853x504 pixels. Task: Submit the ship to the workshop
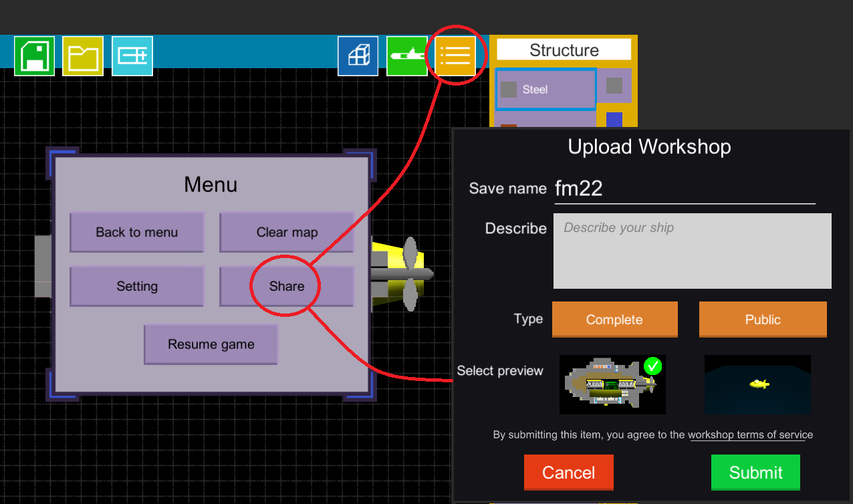pyautogui.click(x=755, y=473)
